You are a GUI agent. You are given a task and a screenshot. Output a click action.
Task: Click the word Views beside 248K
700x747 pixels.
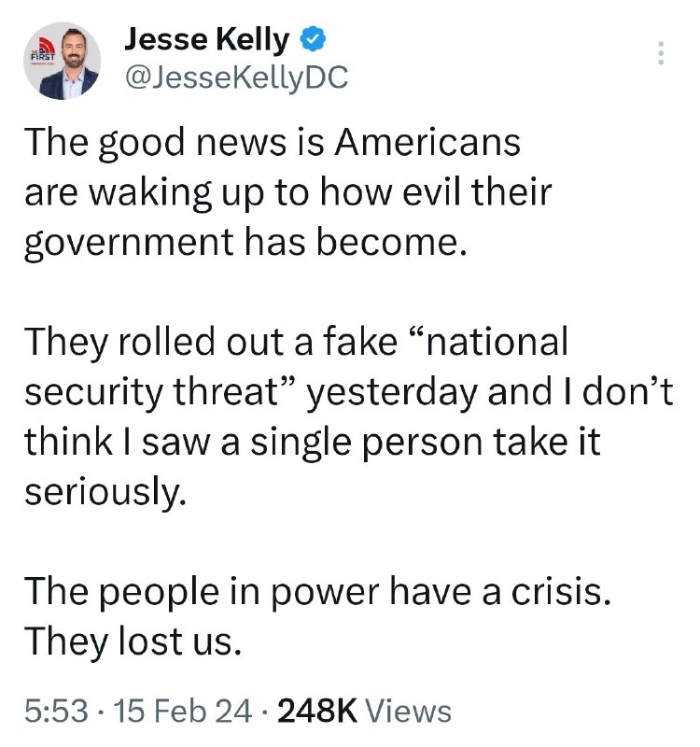(408, 711)
